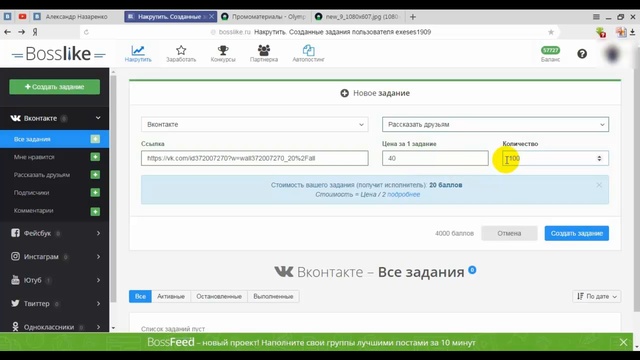Click the browser back arrow

(7, 32)
